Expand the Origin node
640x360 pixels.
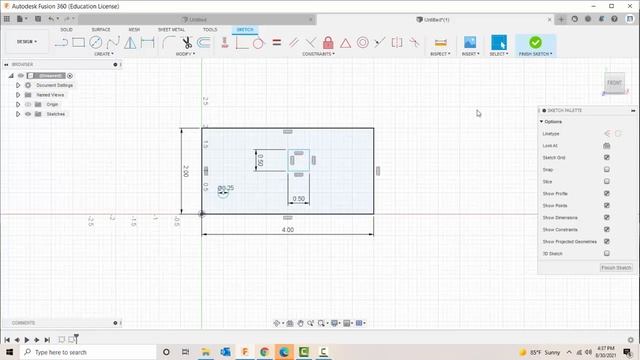click(x=18, y=104)
